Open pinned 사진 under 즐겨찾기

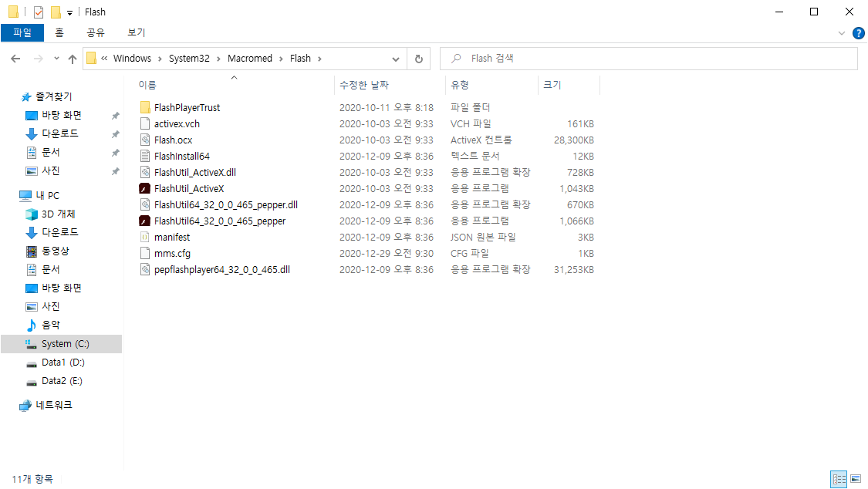tap(50, 170)
